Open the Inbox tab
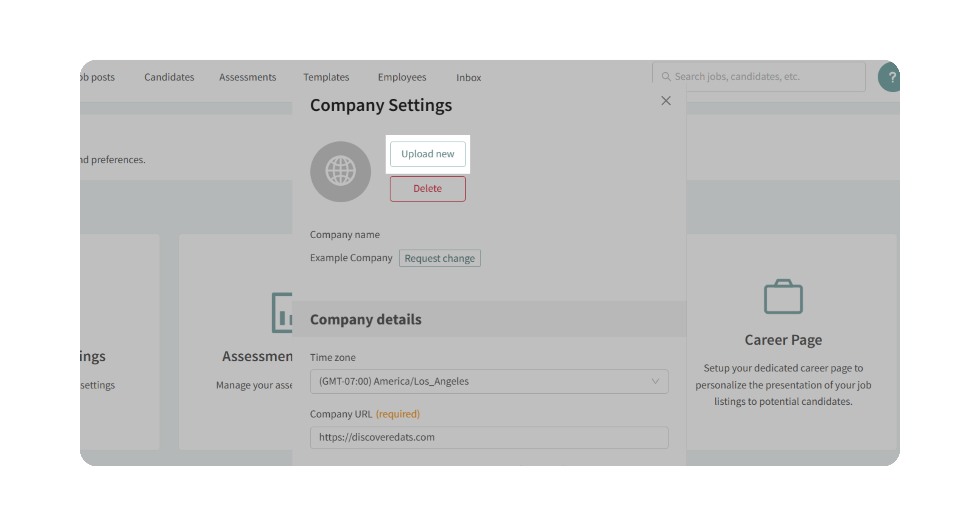 [468, 78]
